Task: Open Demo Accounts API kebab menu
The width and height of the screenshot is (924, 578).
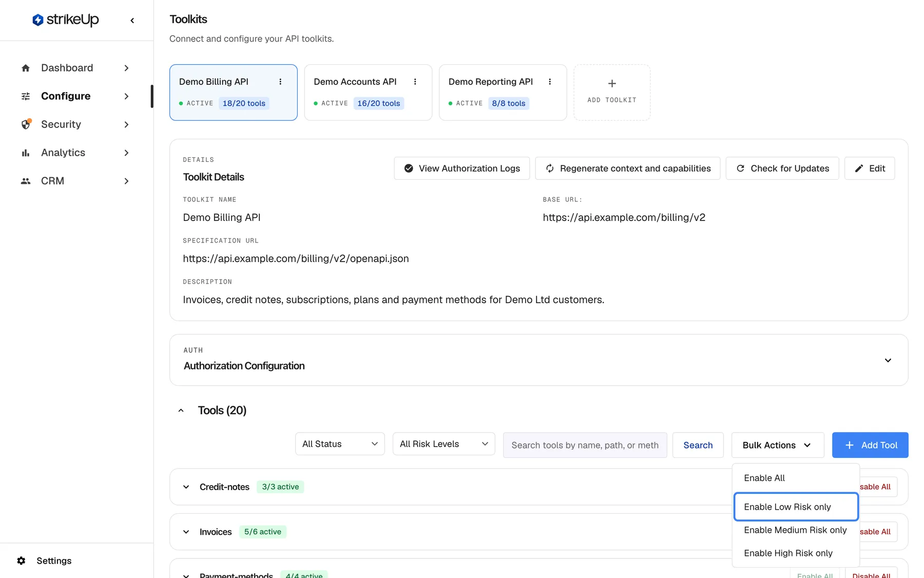Action: (x=415, y=82)
